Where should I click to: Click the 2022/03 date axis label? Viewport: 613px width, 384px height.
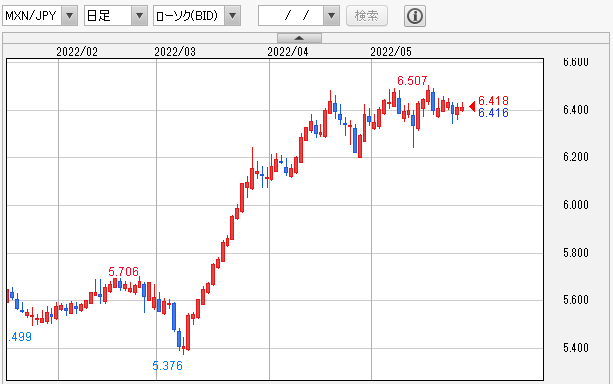[175, 52]
